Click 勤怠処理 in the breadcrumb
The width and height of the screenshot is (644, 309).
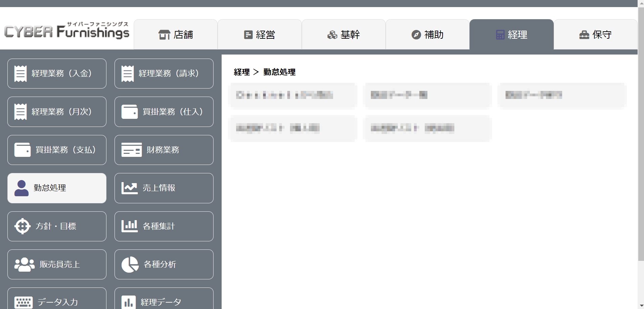tap(280, 72)
